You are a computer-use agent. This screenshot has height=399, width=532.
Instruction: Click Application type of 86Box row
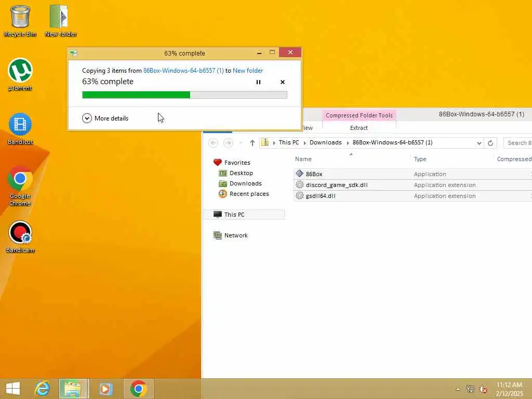pos(430,174)
